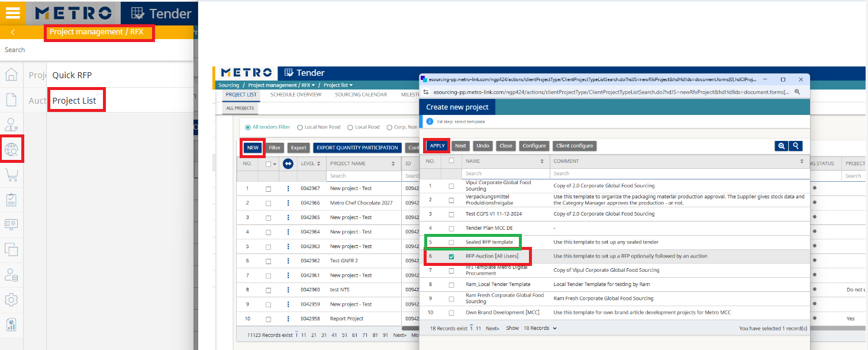Open row actions dots for Metro Chef Chocolate 2027
Viewport: 868px width, 350px height.
[288, 203]
